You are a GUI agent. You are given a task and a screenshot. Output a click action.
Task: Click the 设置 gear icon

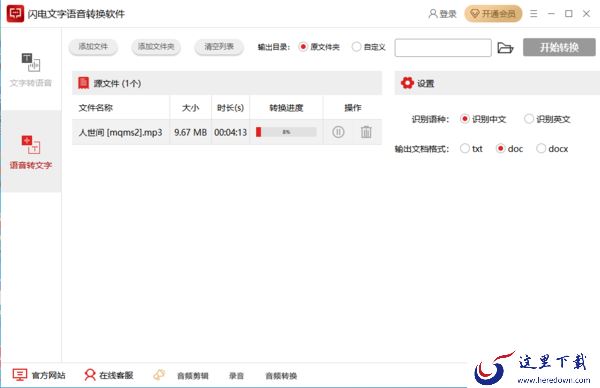click(x=407, y=83)
